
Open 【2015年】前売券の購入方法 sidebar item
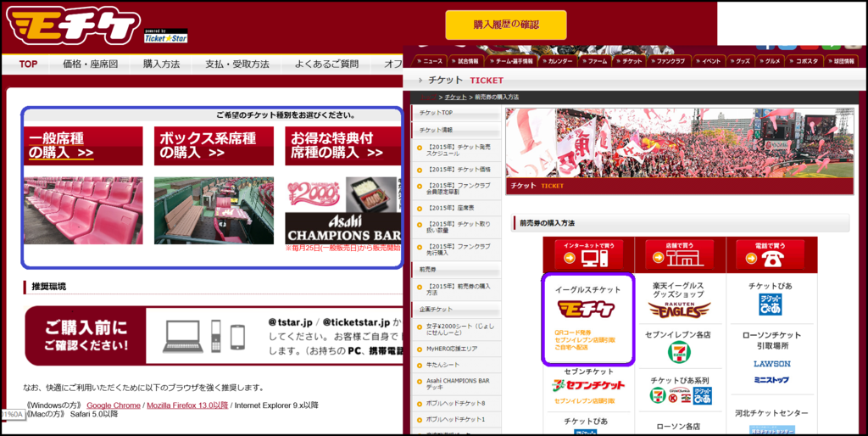click(x=455, y=289)
